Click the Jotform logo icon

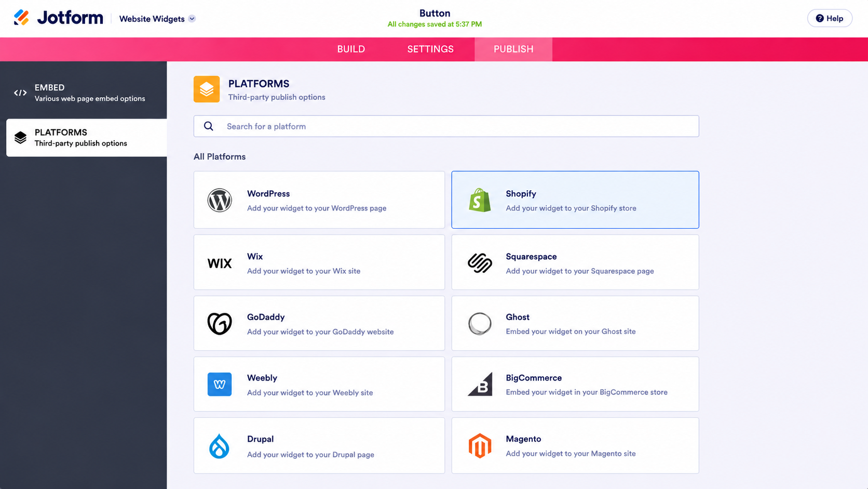click(21, 18)
